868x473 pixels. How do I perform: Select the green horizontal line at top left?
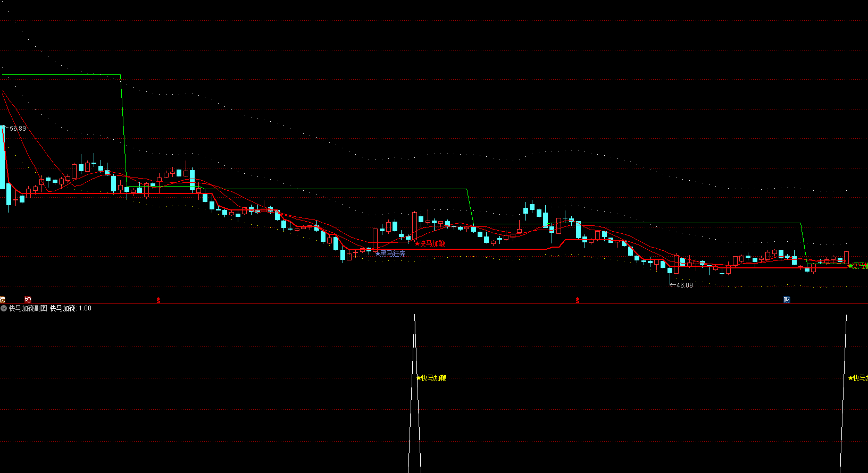(61, 75)
